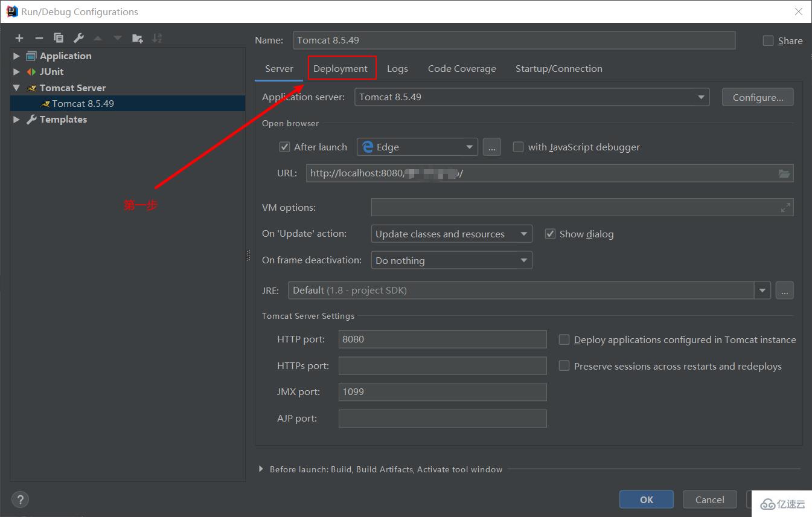
Task: Move configuration up arrow
Action: point(98,38)
